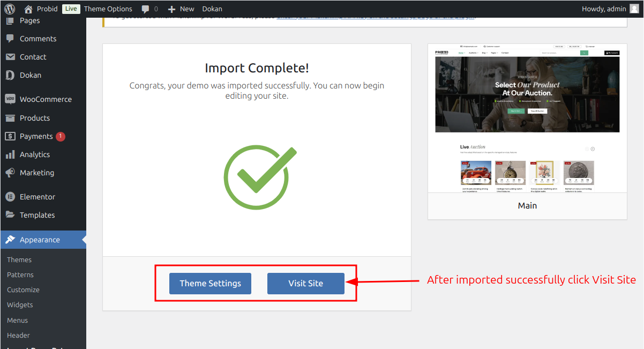Click the Marketing megaphone icon
644x349 pixels.
(x=10, y=173)
